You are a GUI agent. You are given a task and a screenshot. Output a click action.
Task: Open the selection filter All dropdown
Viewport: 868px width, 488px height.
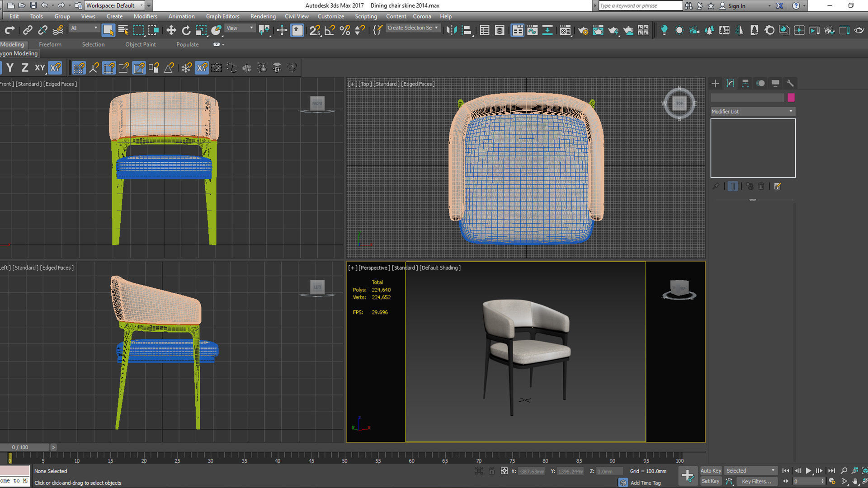84,28
